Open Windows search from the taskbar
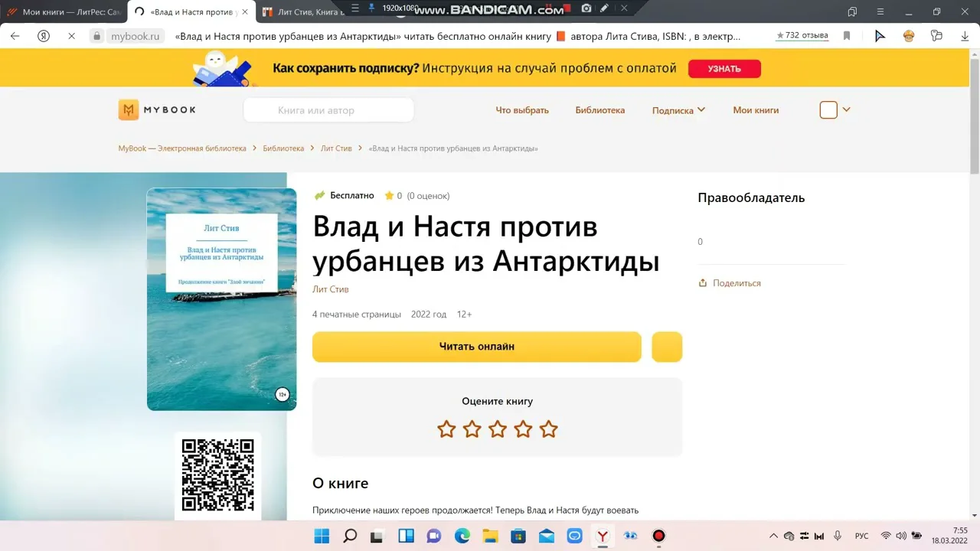 click(350, 536)
